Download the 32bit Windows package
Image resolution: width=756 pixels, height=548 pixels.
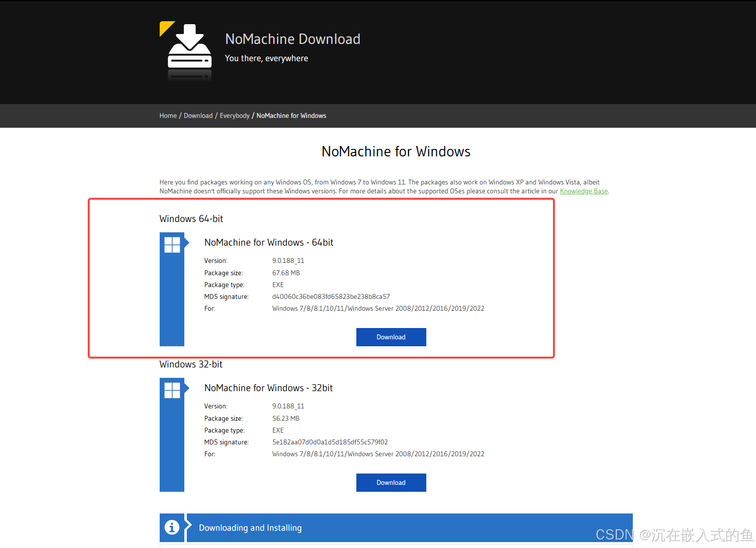391,482
